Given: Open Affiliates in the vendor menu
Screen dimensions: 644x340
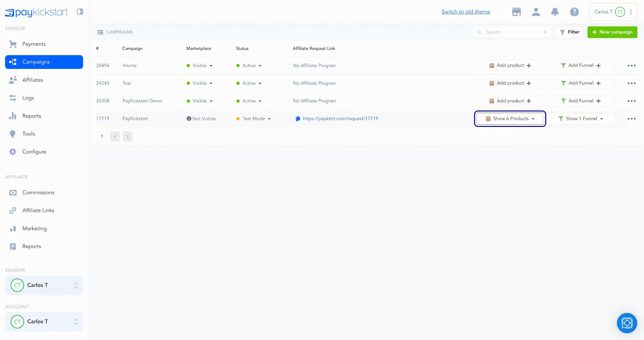Looking at the screenshot, I should (44, 80).
